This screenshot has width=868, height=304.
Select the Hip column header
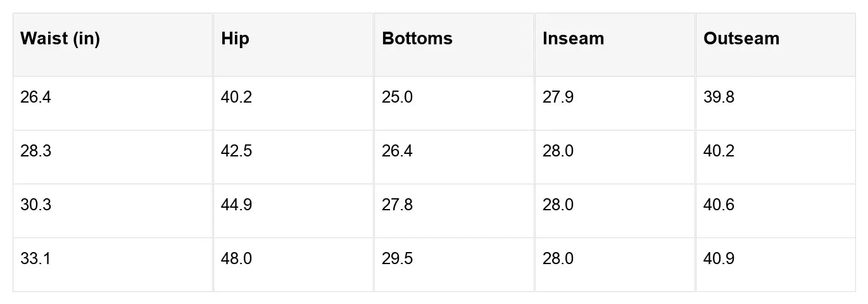(x=236, y=39)
